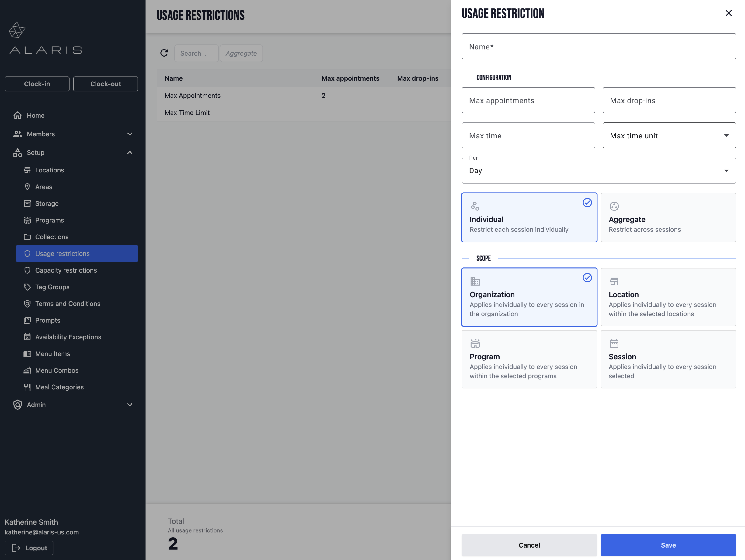Collapse the Setup menu chevron

(x=130, y=152)
